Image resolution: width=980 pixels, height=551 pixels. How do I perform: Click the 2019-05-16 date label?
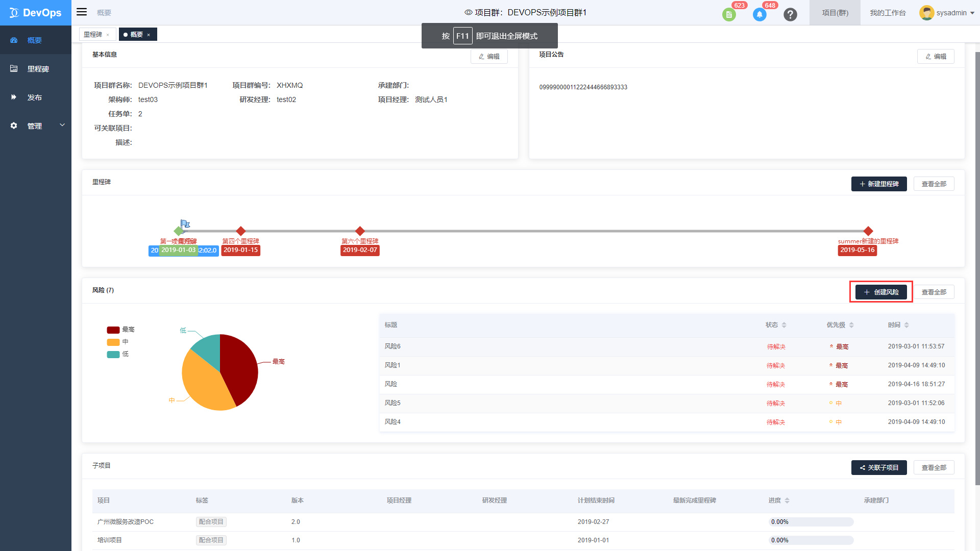(x=857, y=250)
